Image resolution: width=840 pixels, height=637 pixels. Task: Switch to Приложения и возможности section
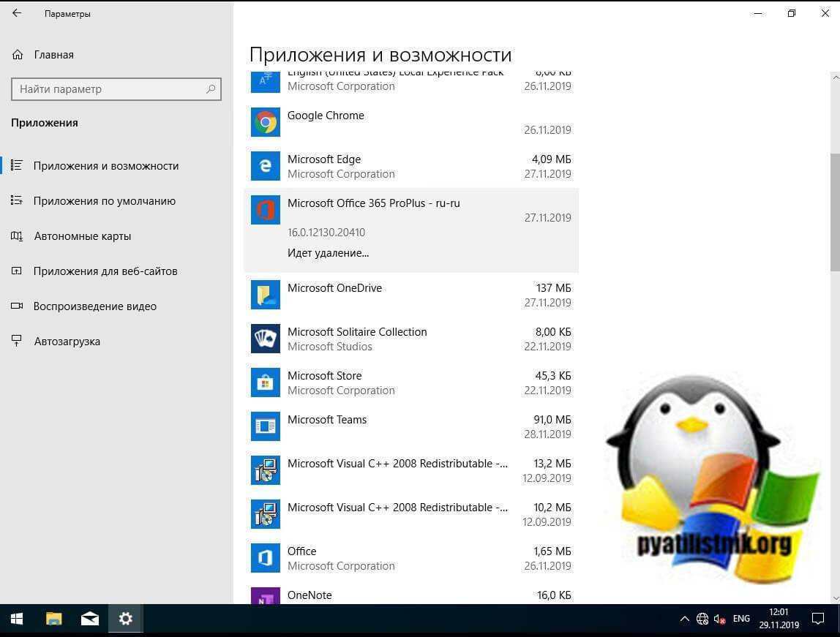point(105,166)
